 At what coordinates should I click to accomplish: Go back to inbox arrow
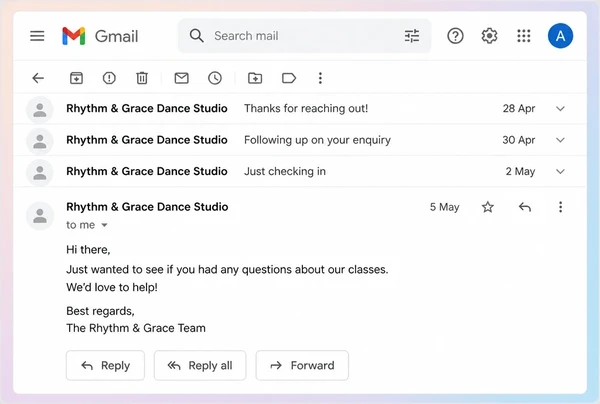[38, 78]
